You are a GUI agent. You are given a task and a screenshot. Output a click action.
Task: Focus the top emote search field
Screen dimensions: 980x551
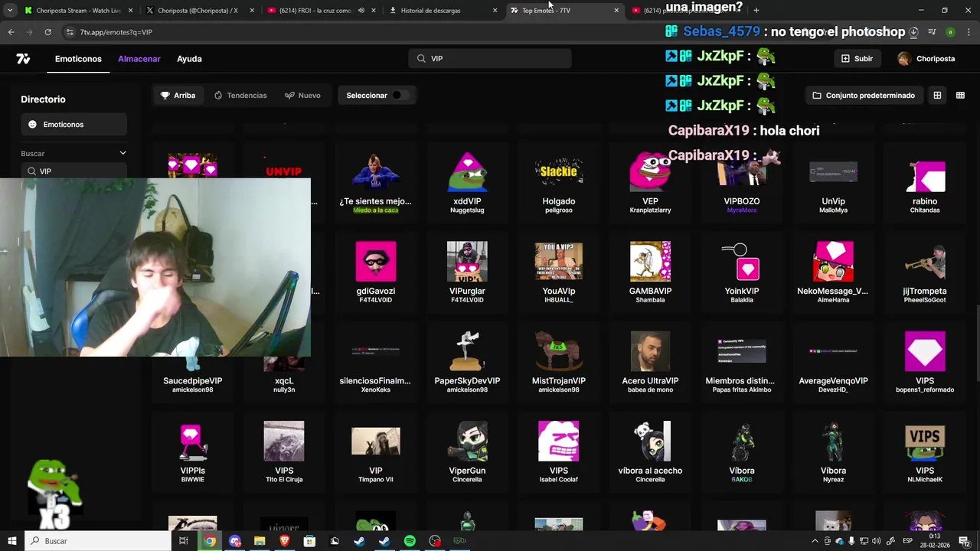490,58
